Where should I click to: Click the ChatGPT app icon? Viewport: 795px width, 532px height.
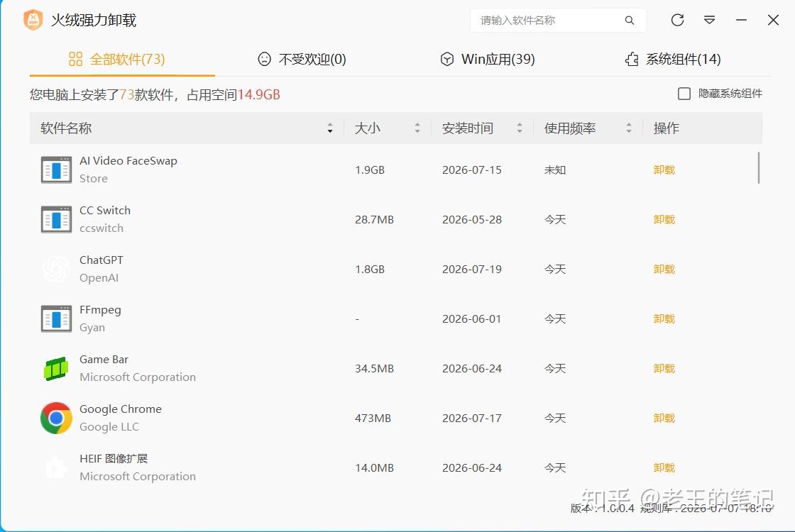tap(56, 269)
